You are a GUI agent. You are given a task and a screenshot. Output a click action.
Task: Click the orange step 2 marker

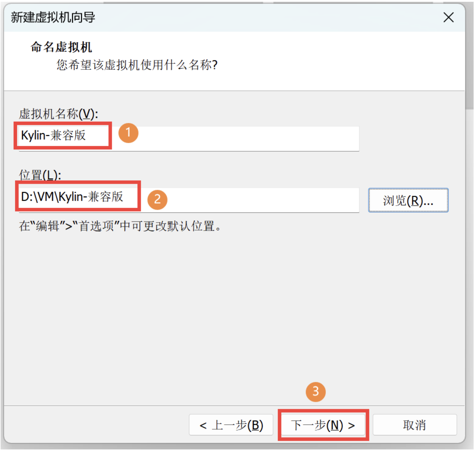[157, 200]
